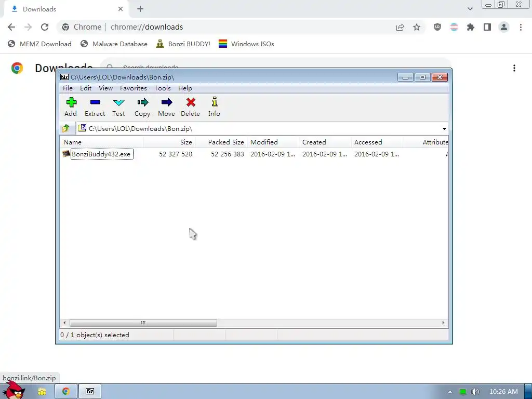Click the horizontal scrollbar thumb in 7-Zip
The height and width of the screenshot is (399, 532).
point(143,323)
